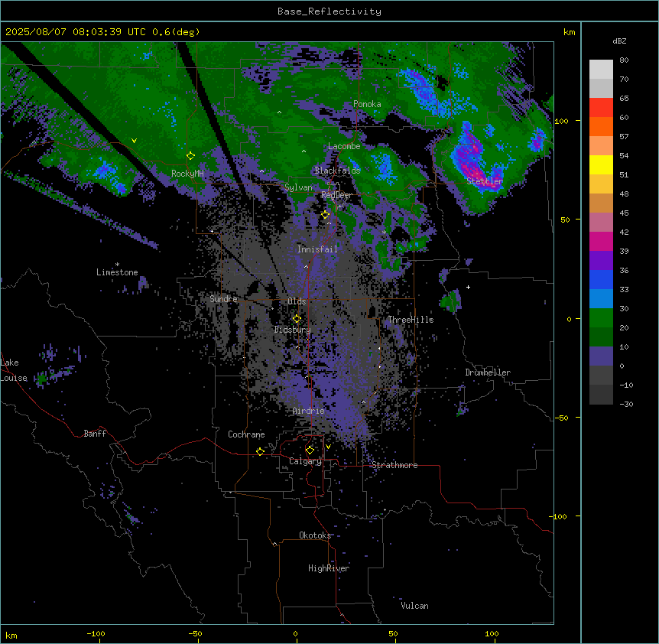This screenshot has width=659, height=644.
Task: Click the orange 60 dBZ legend swatch
Action: coord(601,126)
